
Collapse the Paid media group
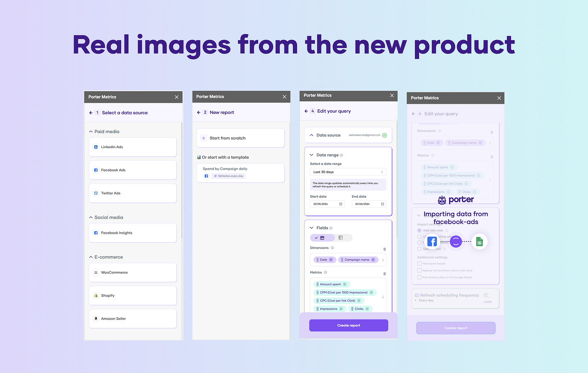coord(91,132)
